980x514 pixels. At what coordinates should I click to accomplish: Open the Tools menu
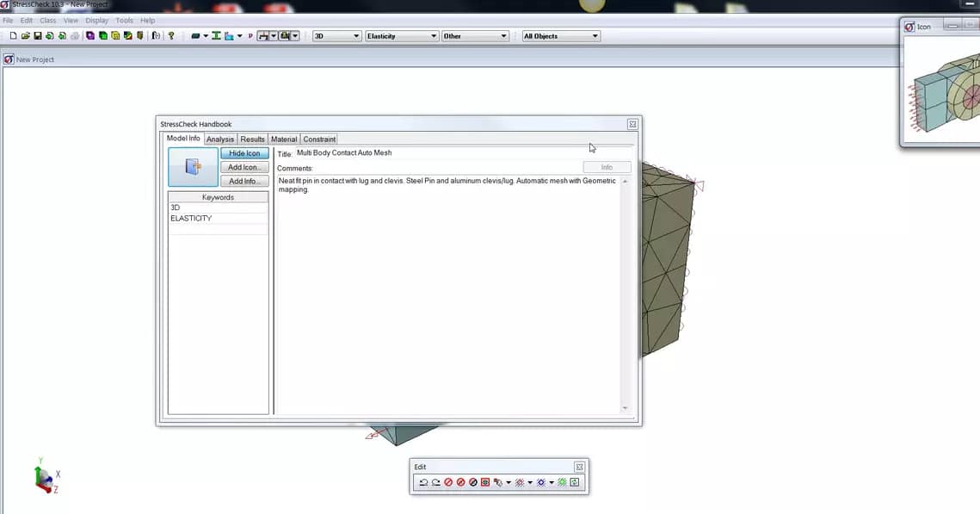pyautogui.click(x=123, y=20)
